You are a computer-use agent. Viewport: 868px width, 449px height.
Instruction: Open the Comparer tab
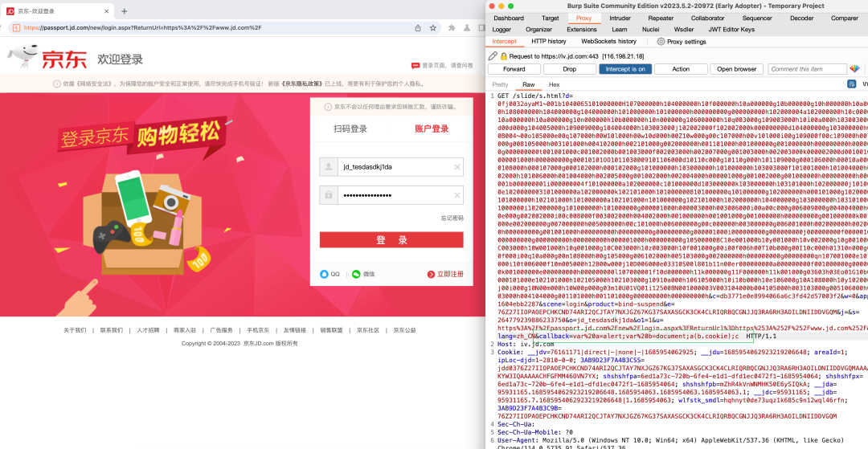point(844,18)
